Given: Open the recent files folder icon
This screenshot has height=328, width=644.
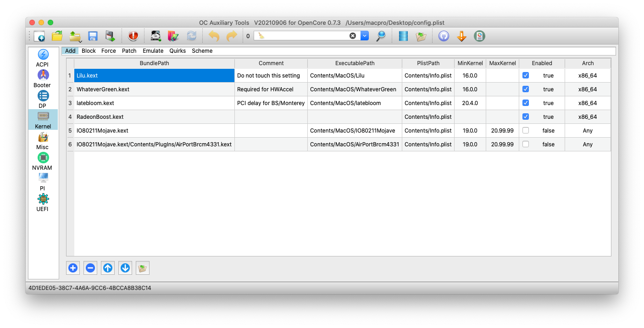Looking at the screenshot, I should tap(75, 36).
